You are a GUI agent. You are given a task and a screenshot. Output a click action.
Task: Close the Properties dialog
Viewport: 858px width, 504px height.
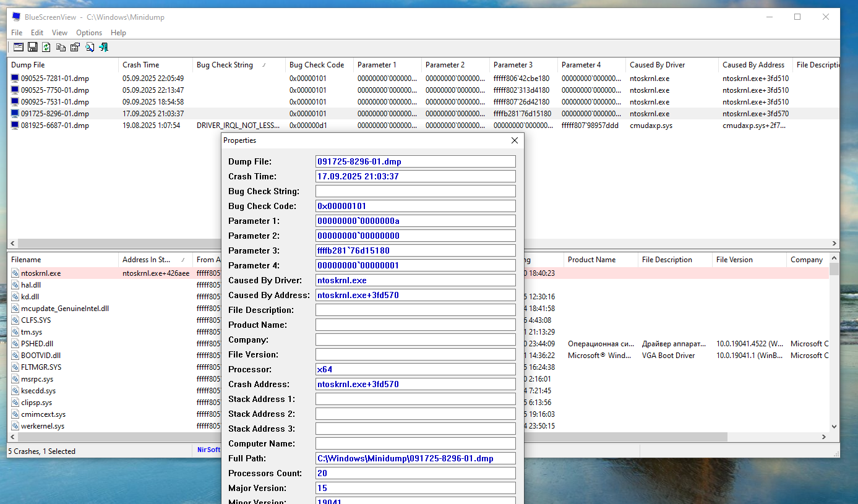click(x=515, y=140)
